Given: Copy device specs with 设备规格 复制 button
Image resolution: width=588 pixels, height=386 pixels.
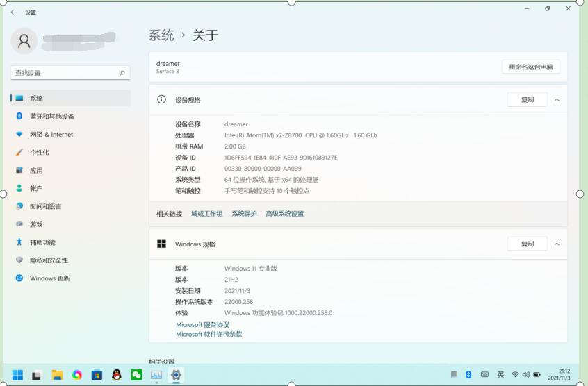Looking at the screenshot, I should [528, 99].
